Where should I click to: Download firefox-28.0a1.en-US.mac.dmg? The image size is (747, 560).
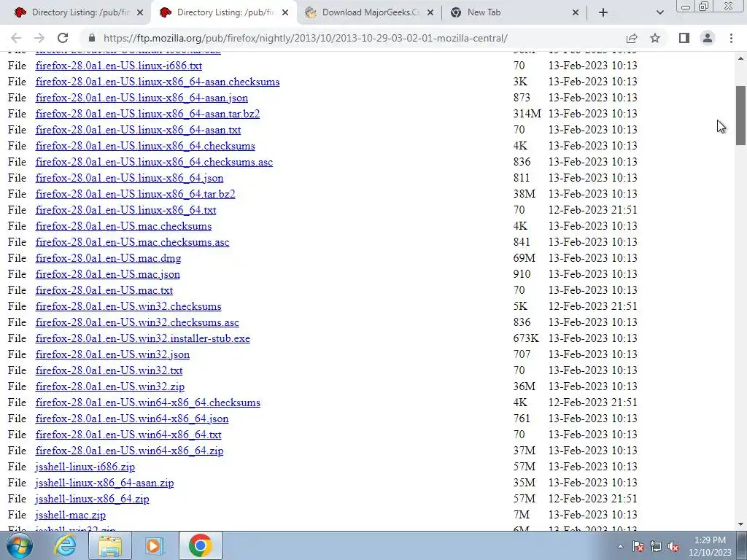[x=108, y=258]
